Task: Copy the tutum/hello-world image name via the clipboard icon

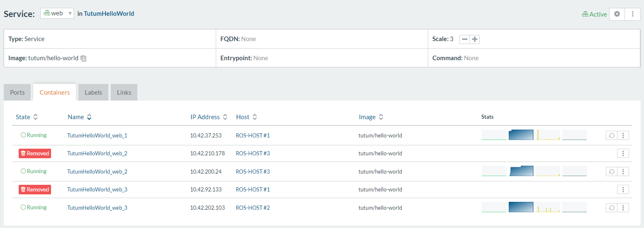Action: [83, 59]
